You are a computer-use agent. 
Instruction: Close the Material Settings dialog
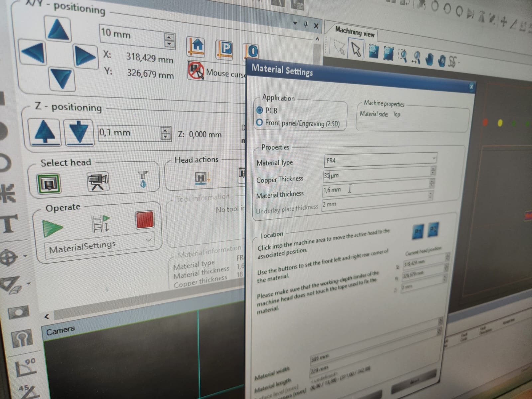[x=471, y=86]
